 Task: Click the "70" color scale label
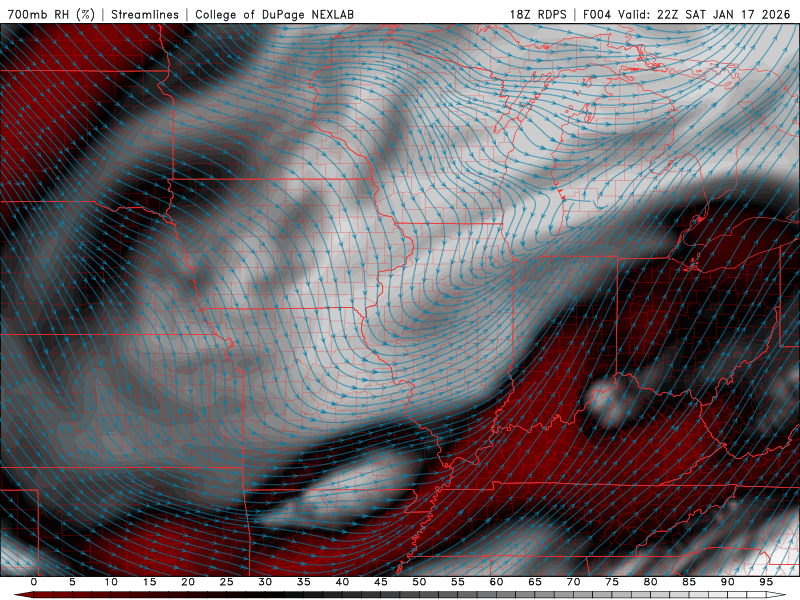(x=573, y=582)
